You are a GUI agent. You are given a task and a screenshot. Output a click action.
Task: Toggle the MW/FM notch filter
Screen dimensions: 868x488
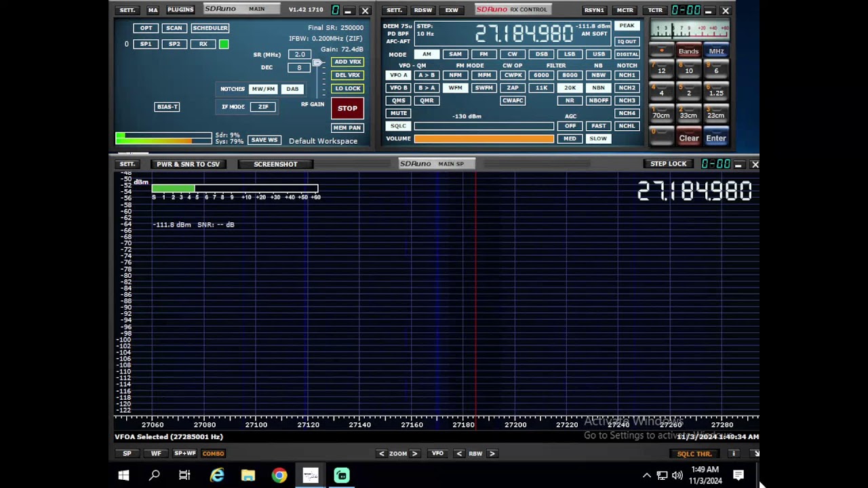click(x=263, y=89)
